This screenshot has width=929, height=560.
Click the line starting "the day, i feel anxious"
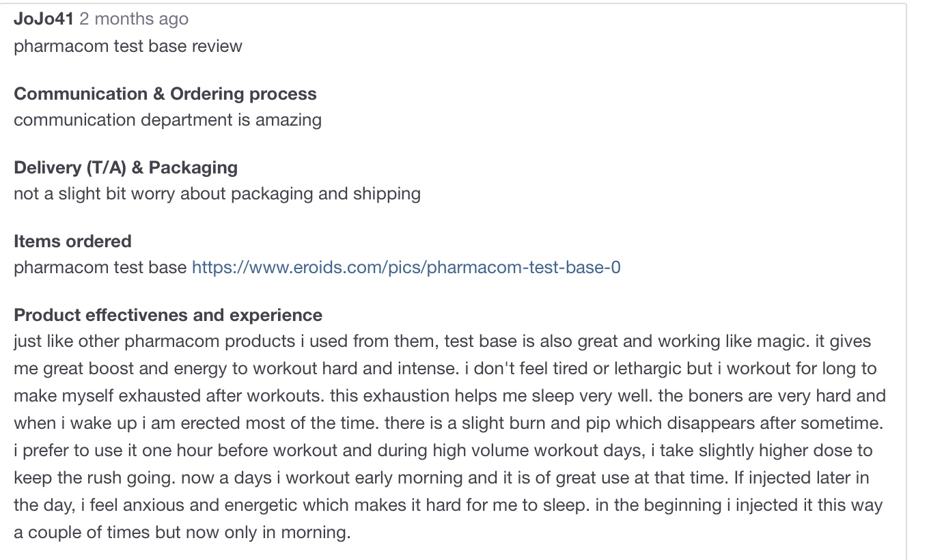pyautogui.click(x=447, y=505)
